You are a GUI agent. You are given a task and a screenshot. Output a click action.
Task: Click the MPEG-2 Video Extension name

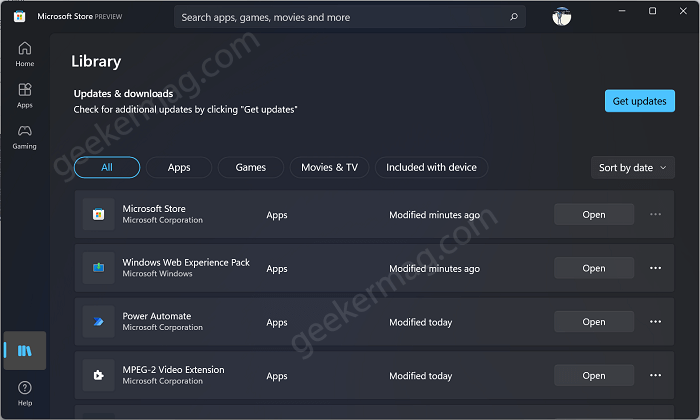(x=173, y=370)
